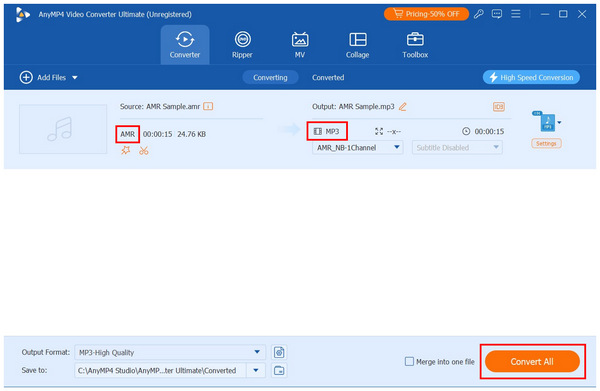Image resolution: width=600 pixels, height=391 pixels.
Task: Enable High Speed Conversion
Action: point(531,77)
